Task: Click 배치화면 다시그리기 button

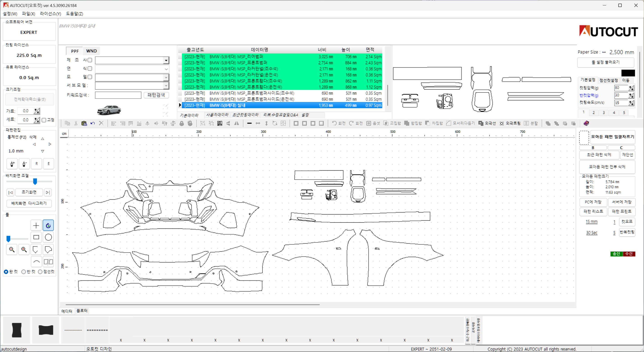Action: [x=29, y=203]
